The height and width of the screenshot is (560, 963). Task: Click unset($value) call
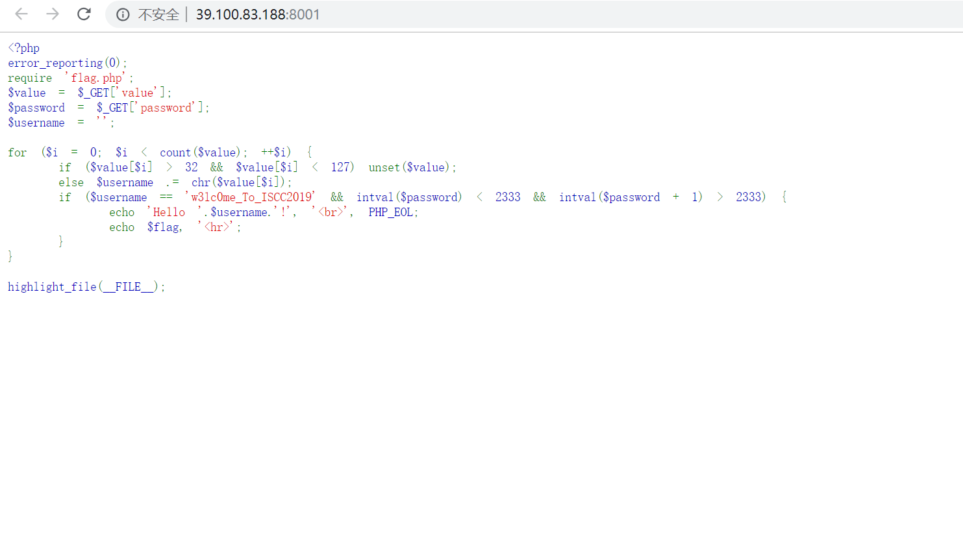pos(410,167)
